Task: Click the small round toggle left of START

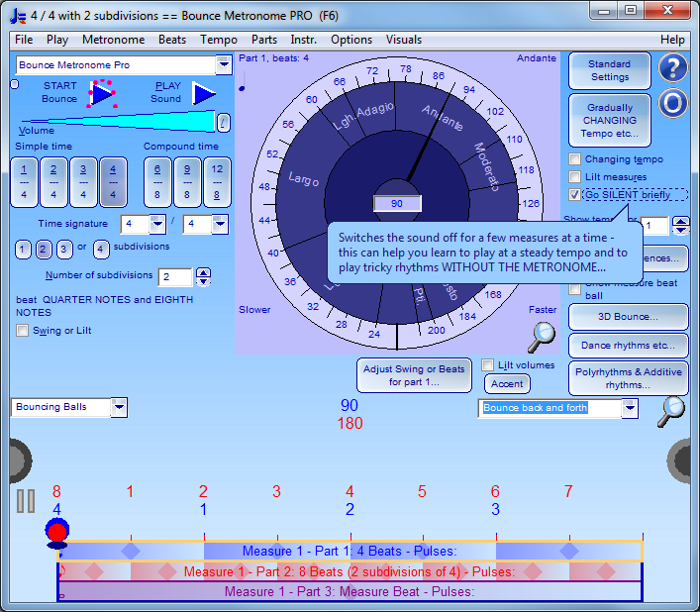Action: coord(14,84)
